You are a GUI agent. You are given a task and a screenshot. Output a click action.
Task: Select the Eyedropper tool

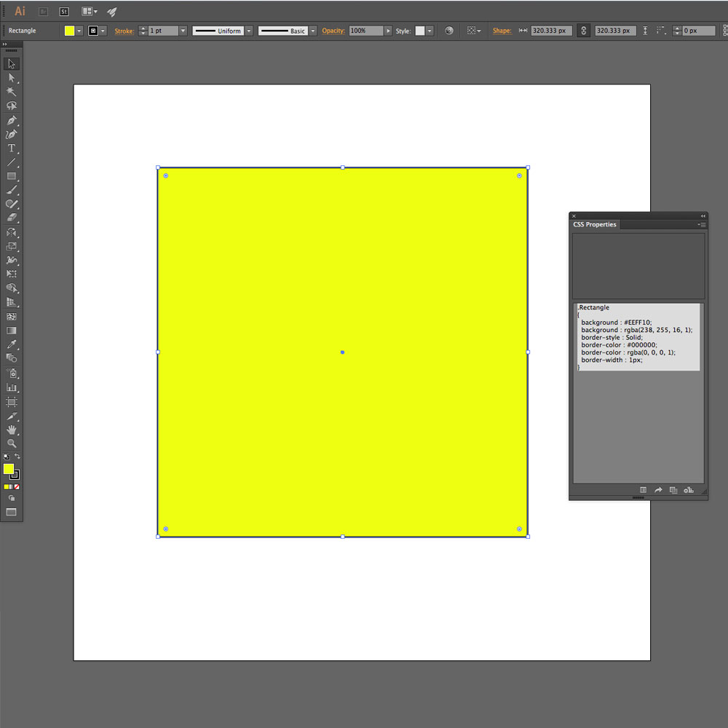click(12, 344)
